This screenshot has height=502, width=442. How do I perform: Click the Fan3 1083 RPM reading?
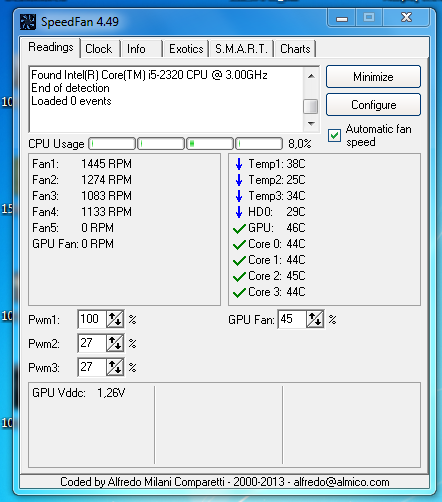coord(82,196)
